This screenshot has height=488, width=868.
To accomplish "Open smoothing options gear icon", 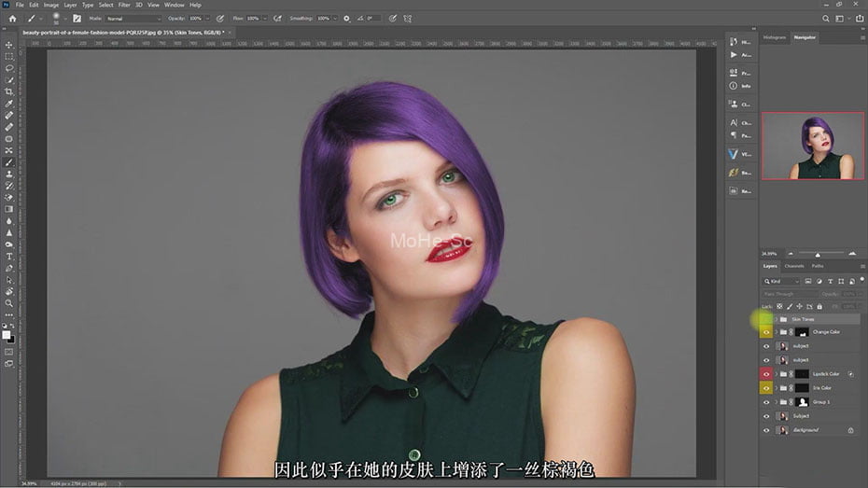I will 346,18.
